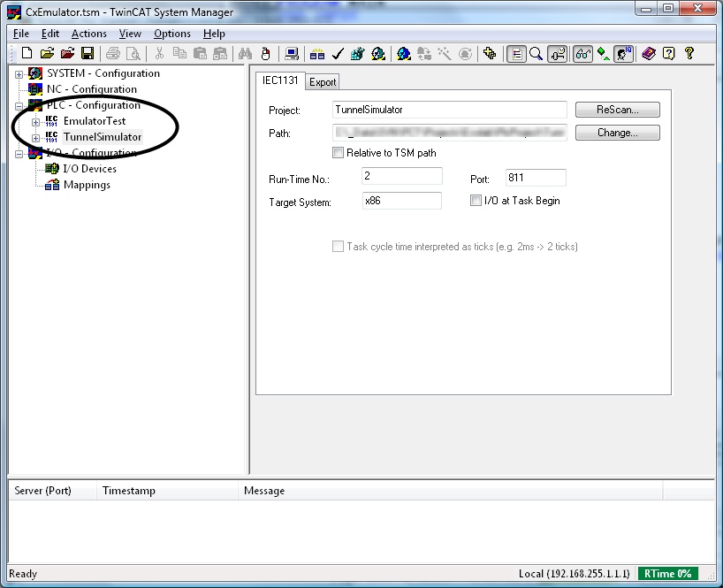723x588 pixels.
Task: Open the purple help book icon
Action: point(649,54)
